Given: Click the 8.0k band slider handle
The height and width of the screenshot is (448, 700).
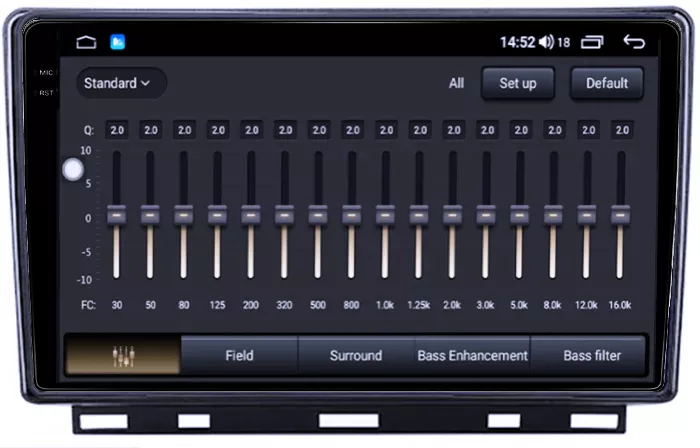Looking at the screenshot, I should point(553,215).
